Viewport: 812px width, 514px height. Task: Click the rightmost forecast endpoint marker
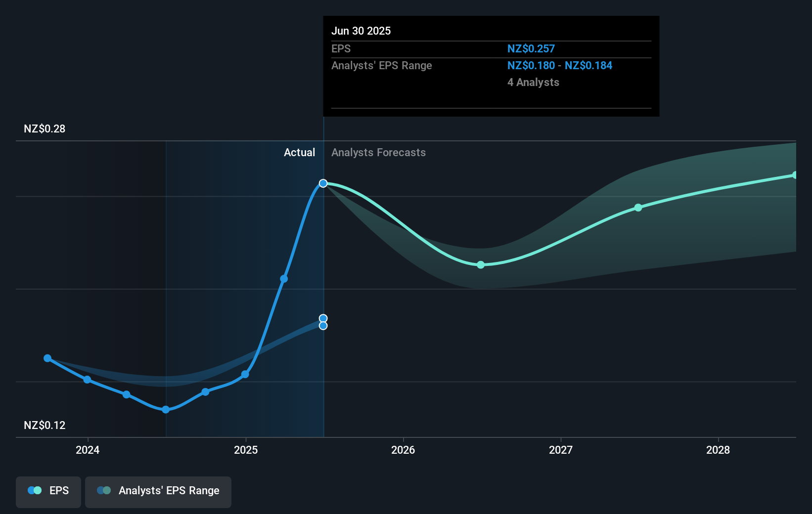(796, 174)
